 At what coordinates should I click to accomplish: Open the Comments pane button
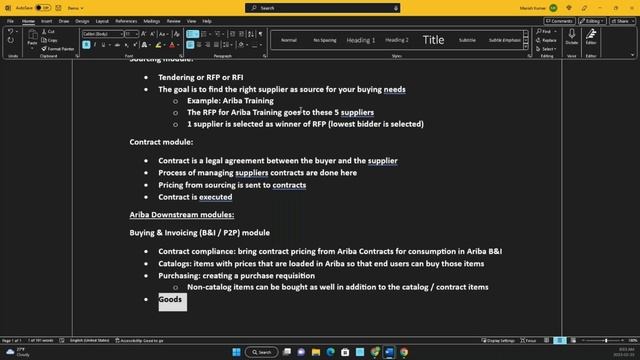click(x=559, y=21)
